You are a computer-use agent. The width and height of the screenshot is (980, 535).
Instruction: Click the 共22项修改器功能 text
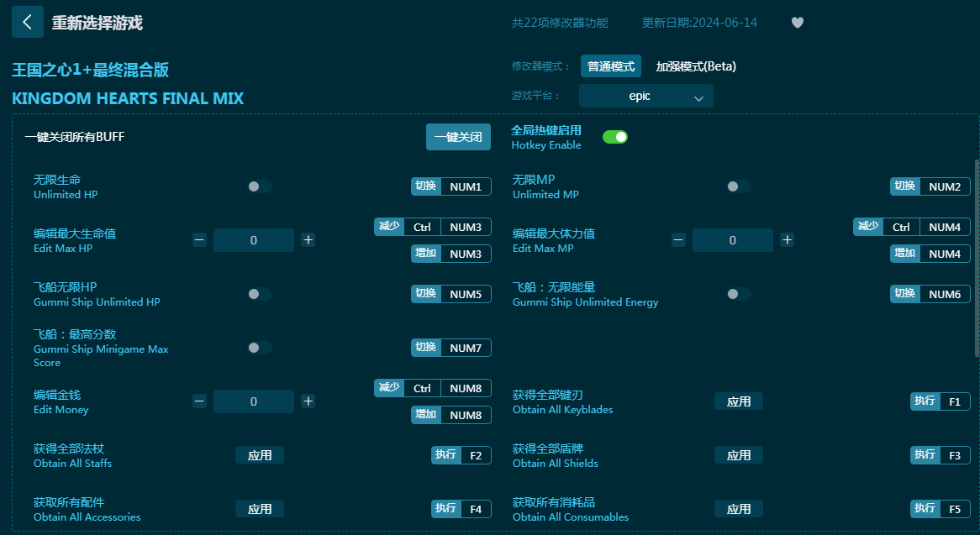(560, 23)
